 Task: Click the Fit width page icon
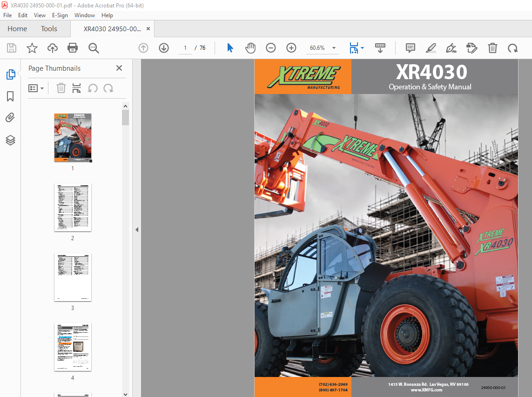coord(354,48)
